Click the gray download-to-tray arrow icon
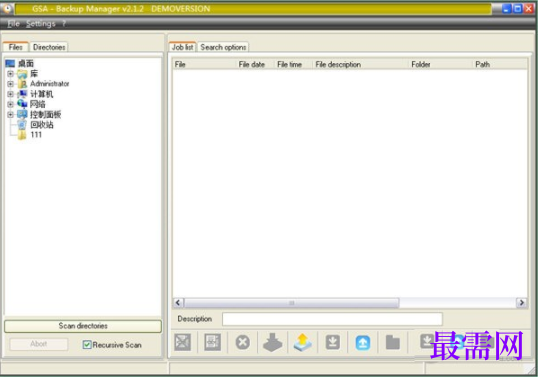The height and width of the screenshot is (377, 542). click(x=272, y=342)
